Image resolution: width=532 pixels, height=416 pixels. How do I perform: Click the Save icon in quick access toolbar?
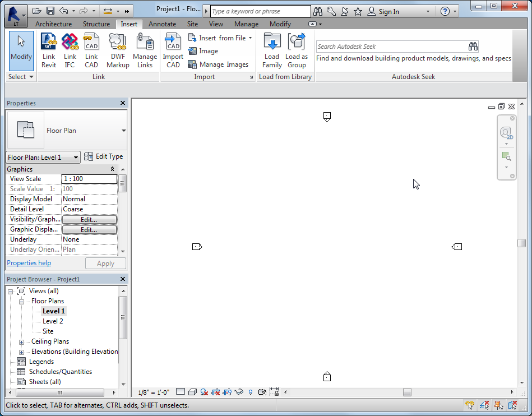pyautogui.click(x=50, y=11)
